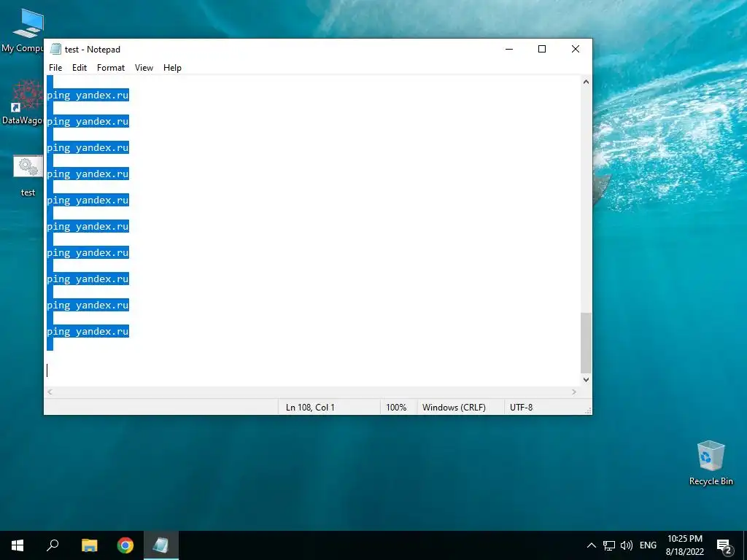Open the volume tray icon
This screenshot has height=560, width=747.
(x=627, y=545)
